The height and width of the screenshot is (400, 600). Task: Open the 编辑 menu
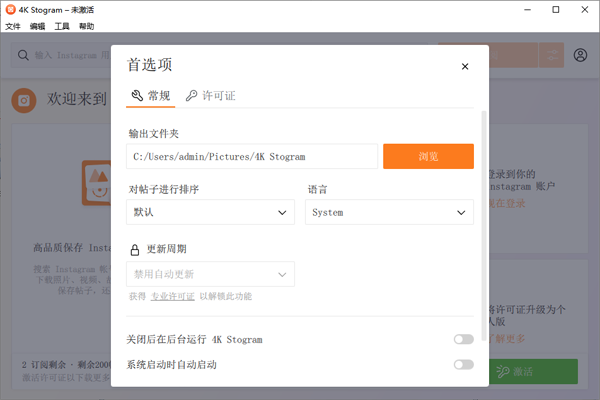point(38,26)
